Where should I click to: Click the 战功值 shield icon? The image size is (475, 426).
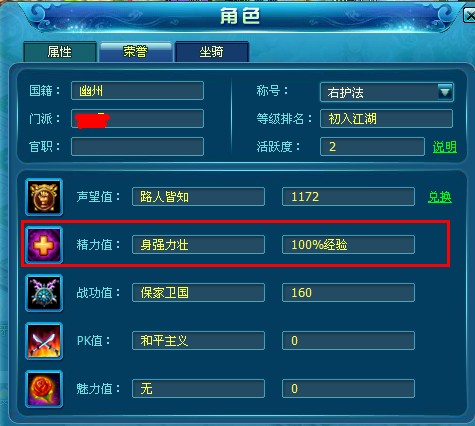click(x=44, y=293)
